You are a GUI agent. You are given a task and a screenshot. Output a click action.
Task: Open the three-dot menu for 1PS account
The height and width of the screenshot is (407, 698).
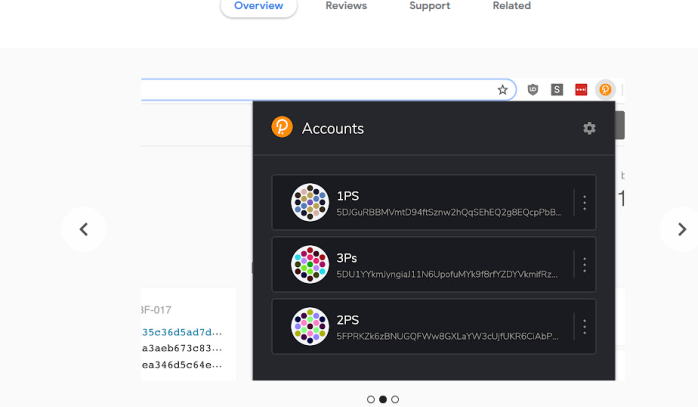pyautogui.click(x=584, y=203)
